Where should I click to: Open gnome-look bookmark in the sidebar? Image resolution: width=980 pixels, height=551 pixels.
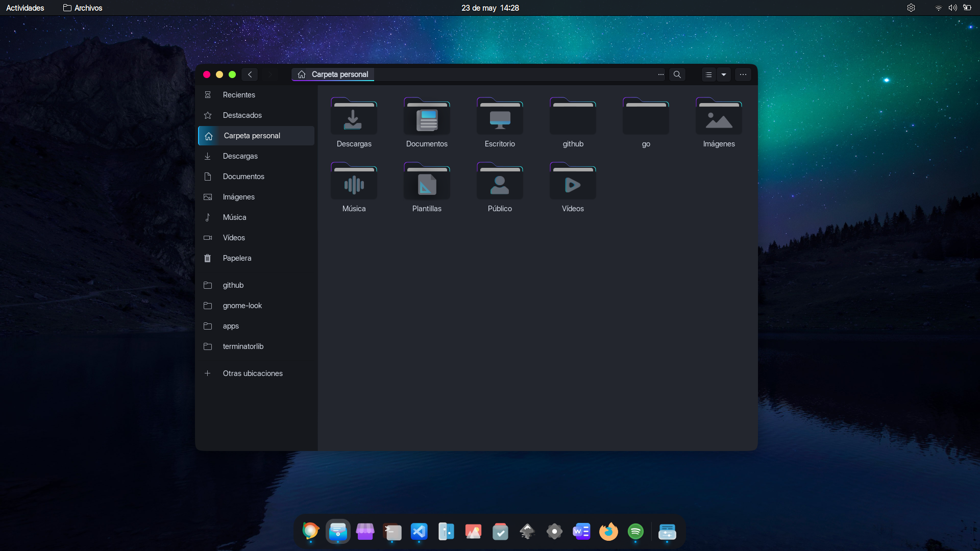point(256,306)
